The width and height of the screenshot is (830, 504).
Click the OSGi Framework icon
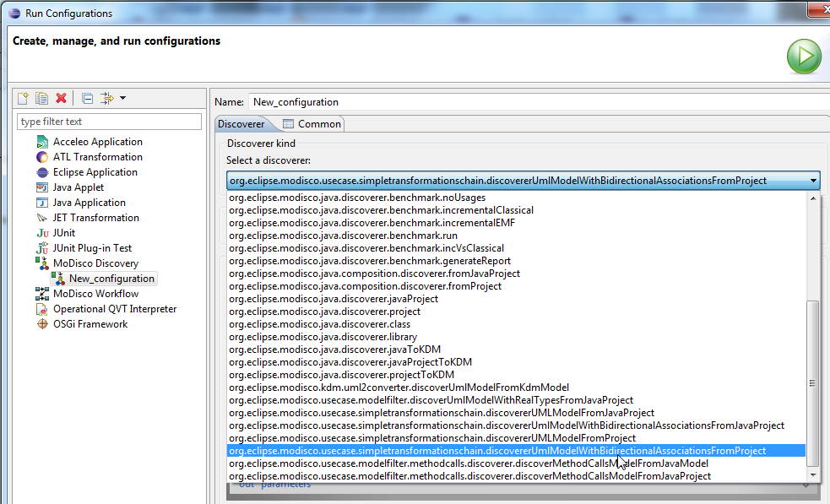(x=42, y=324)
